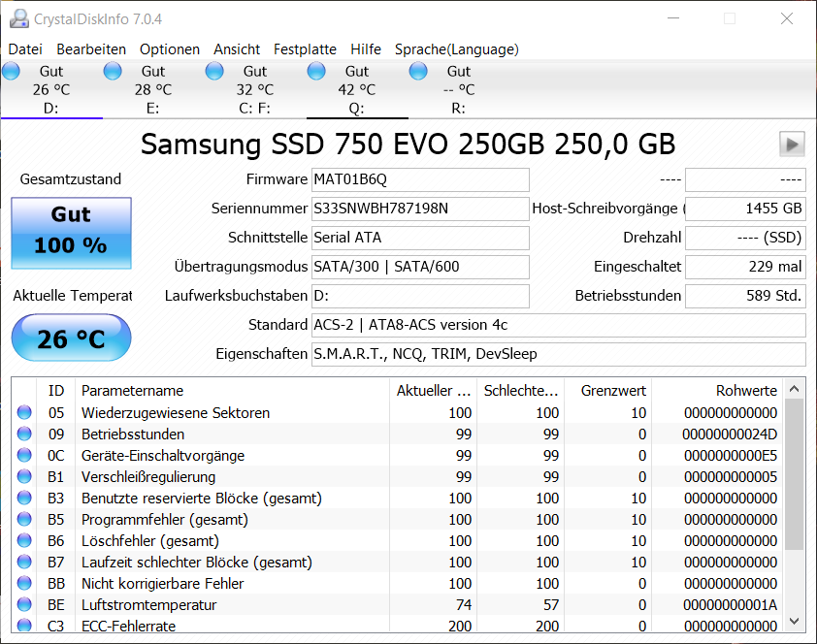
Task: Click the status orb for Luftstromtemperatur
Action: coord(24,604)
